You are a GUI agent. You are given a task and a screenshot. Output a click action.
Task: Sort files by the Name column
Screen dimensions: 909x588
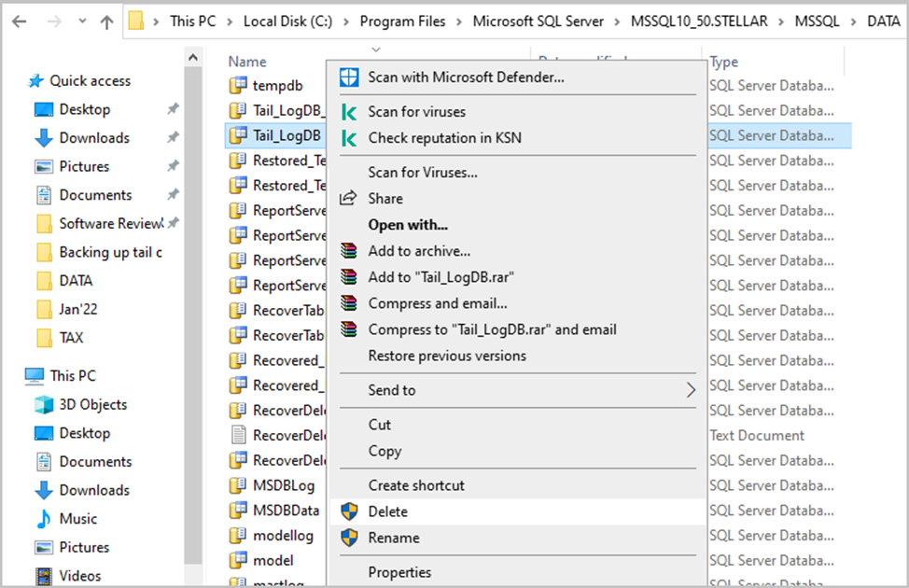coord(247,62)
